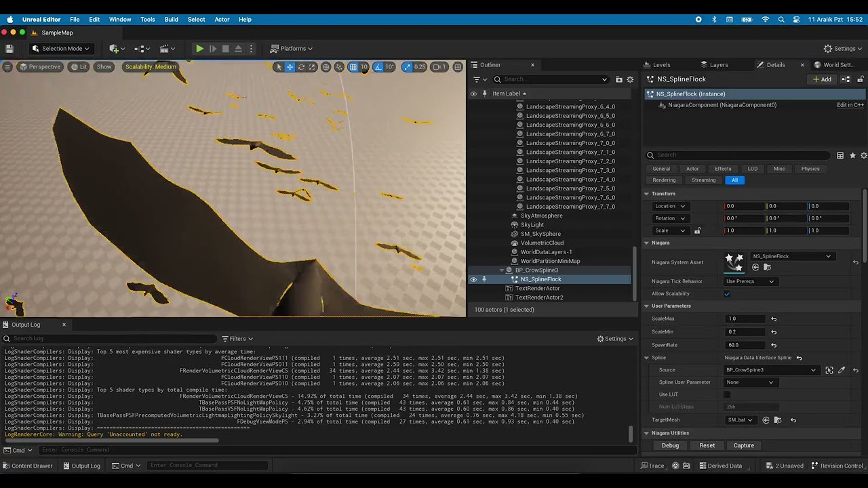Toggle the Scale lock icon
The image size is (868, 488).
pos(697,230)
